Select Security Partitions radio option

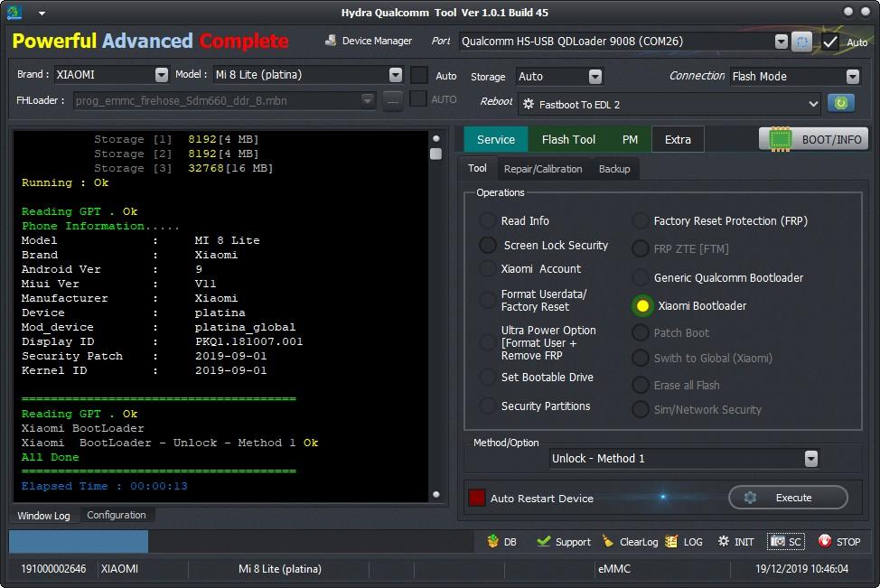(x=487, y=406)
